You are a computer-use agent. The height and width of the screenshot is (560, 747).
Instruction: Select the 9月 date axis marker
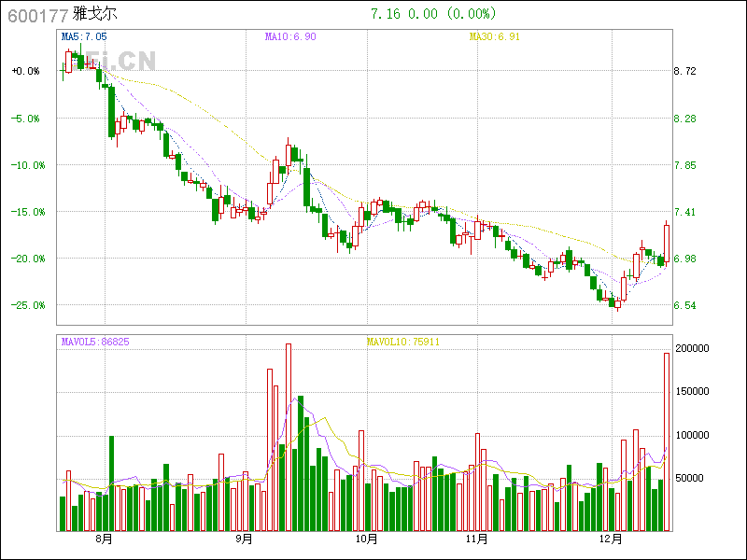click(244, 539)
